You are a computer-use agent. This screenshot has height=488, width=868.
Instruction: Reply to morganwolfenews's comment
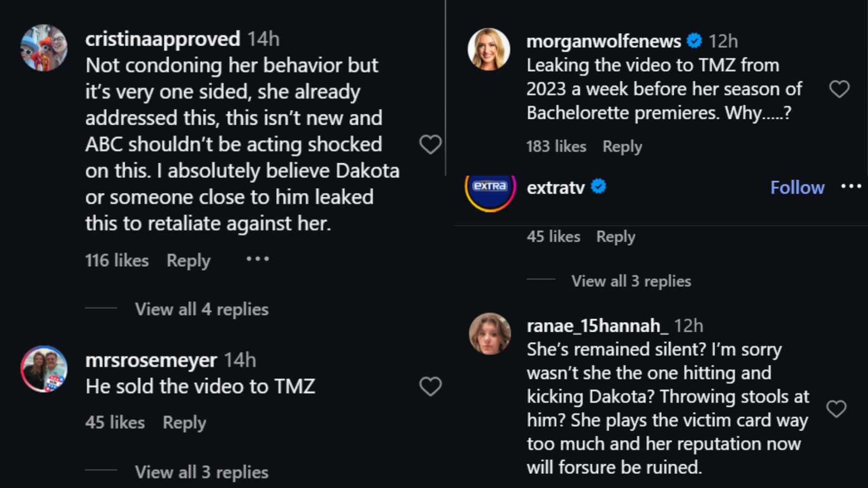point(622,146)
